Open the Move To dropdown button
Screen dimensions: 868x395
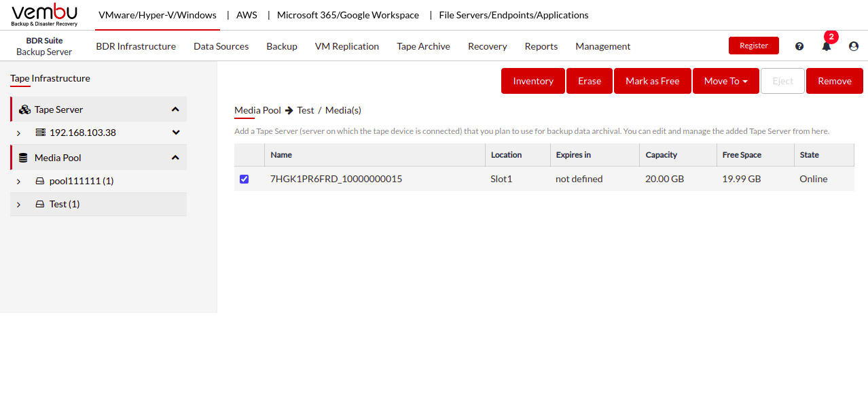tap(726, 81)
